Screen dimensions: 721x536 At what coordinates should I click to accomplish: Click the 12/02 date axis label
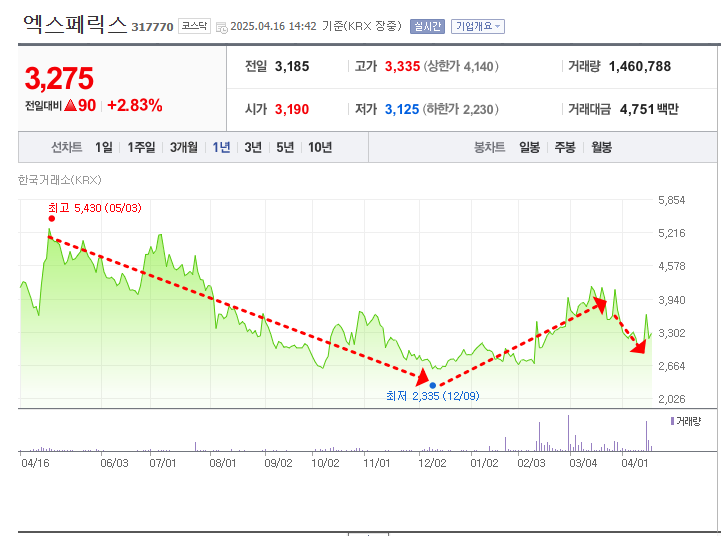pos(432,463)
